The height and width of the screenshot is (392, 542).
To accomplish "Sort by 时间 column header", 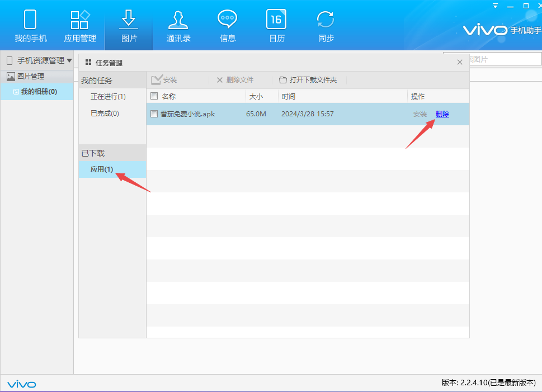I will click(x=288, y=96).
